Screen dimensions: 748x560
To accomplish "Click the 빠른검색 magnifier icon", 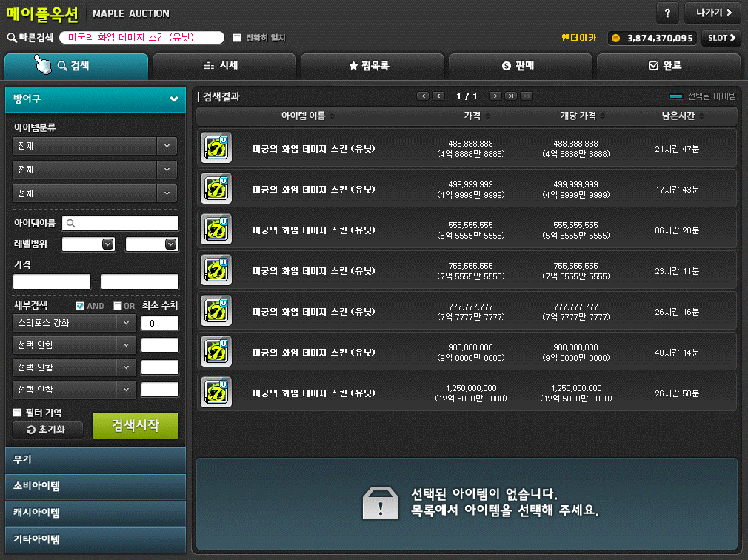I will pos(12,38).
